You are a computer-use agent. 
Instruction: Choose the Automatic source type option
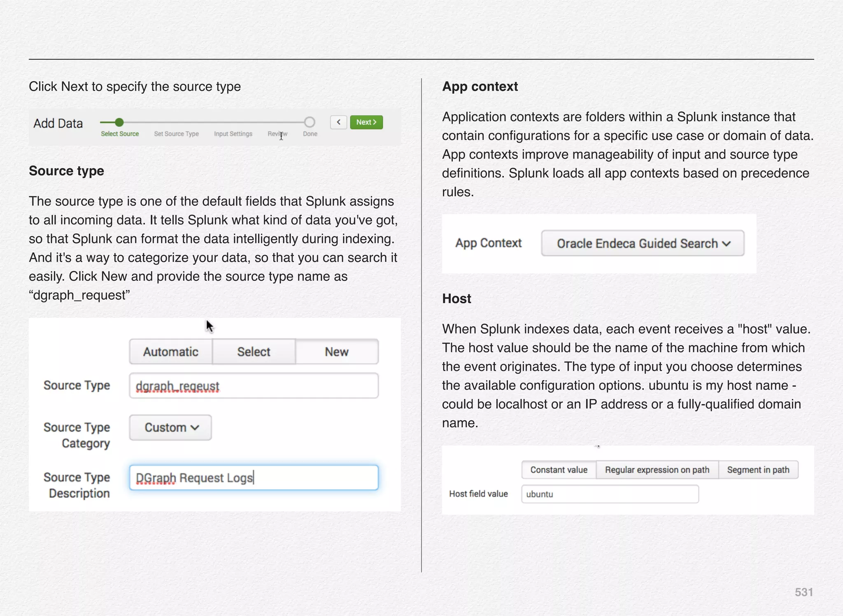click(x=171, y=352)
